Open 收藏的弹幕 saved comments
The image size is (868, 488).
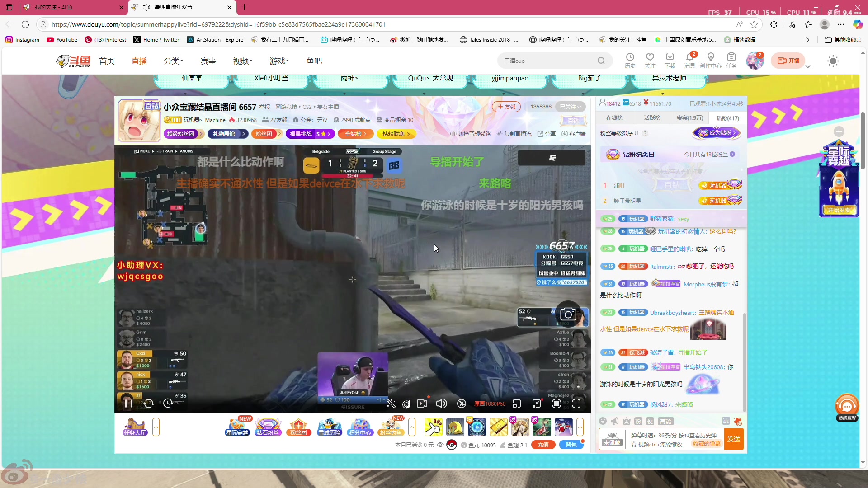[x=707, y=444]
